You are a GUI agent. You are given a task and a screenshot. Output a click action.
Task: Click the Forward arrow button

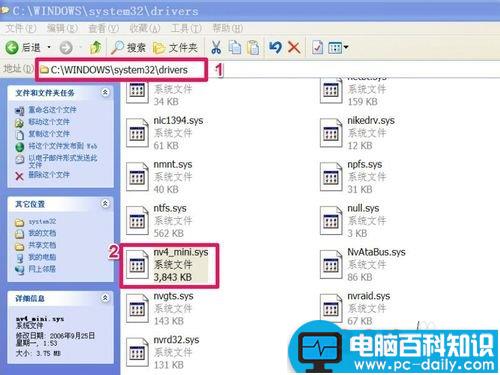66,47
